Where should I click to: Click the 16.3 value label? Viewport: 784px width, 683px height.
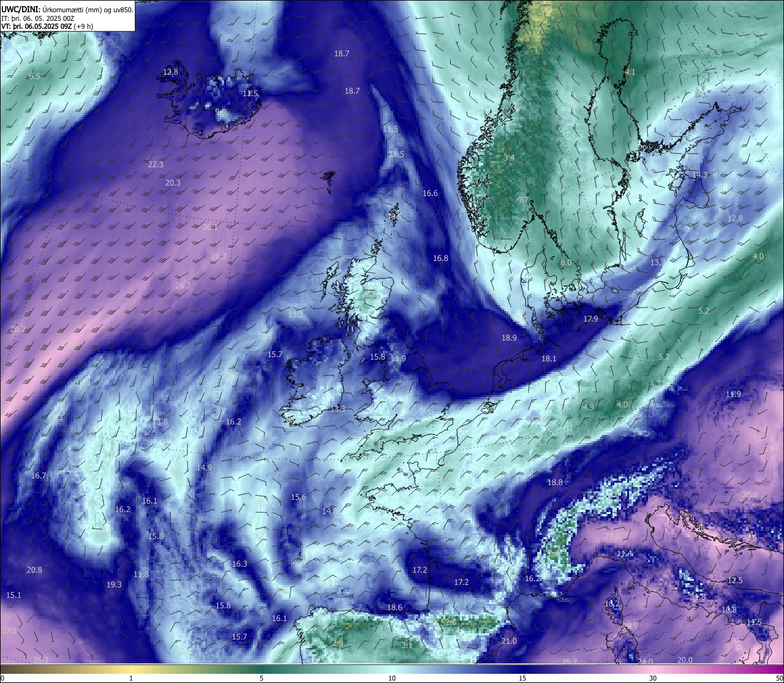tap(239, 564)
